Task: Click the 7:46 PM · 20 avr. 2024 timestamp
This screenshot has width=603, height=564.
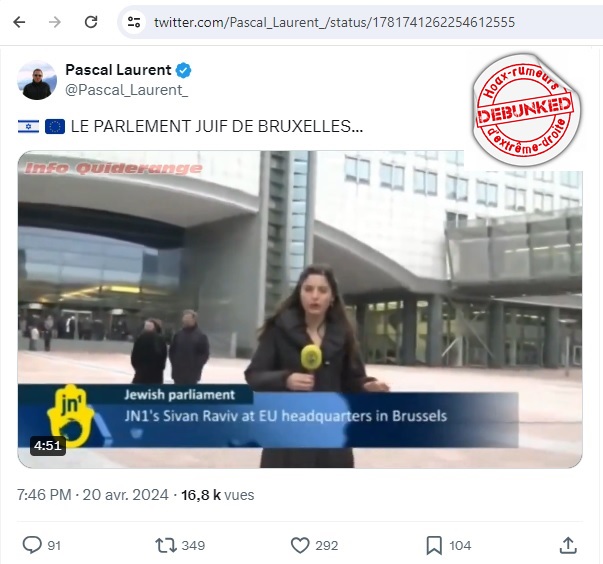Action: tap(93, 495)
